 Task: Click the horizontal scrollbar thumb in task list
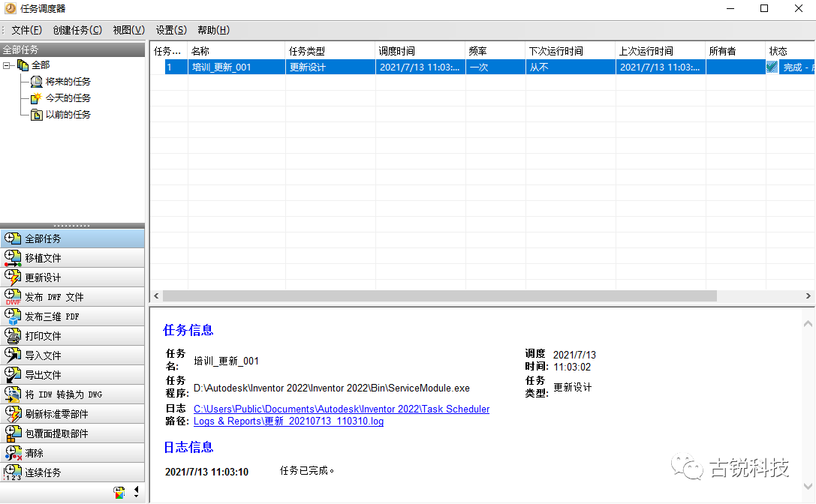click(x=440, y=296)
